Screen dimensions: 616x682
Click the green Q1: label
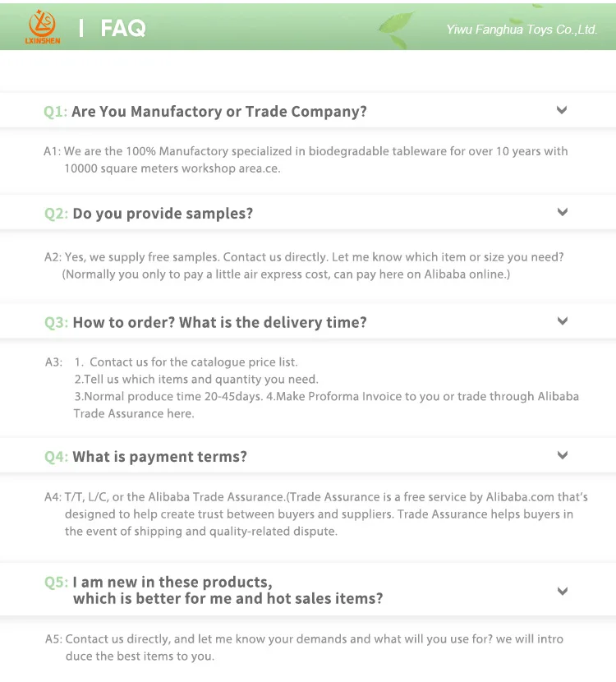(x=55, y=112)
